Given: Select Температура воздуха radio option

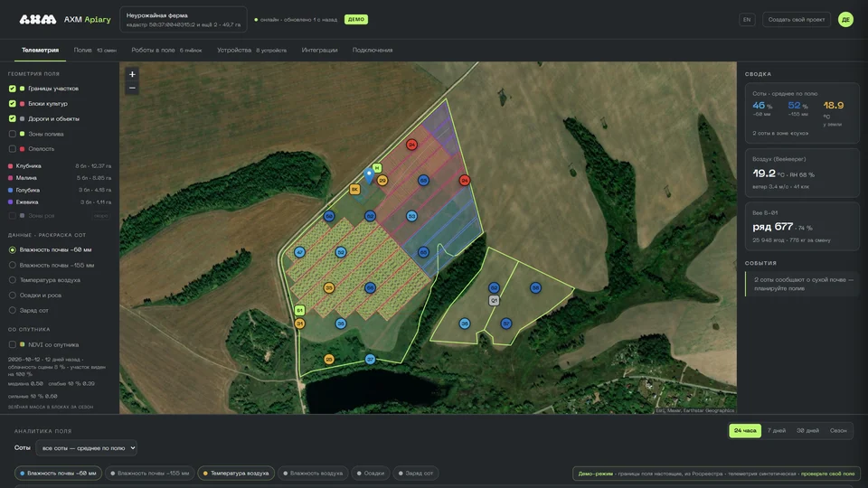Looking at the screenshot, I should (x=12, y=280).
